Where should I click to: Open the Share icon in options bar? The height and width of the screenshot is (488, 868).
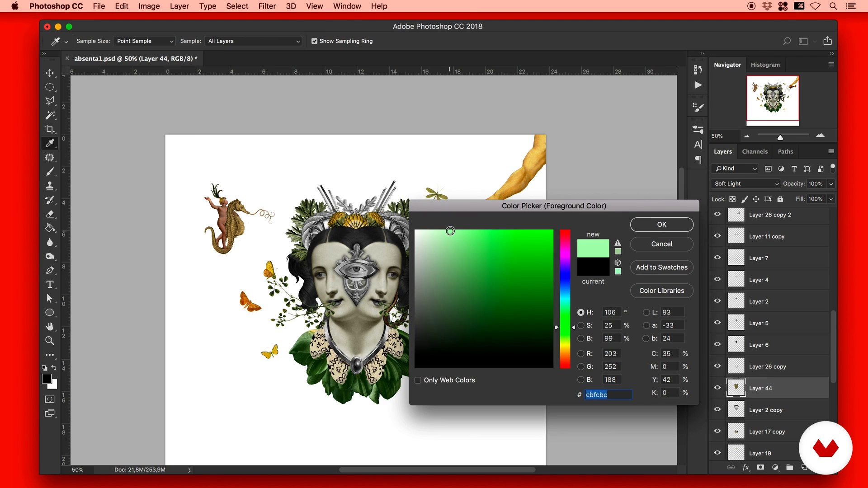tap(827, 41)
